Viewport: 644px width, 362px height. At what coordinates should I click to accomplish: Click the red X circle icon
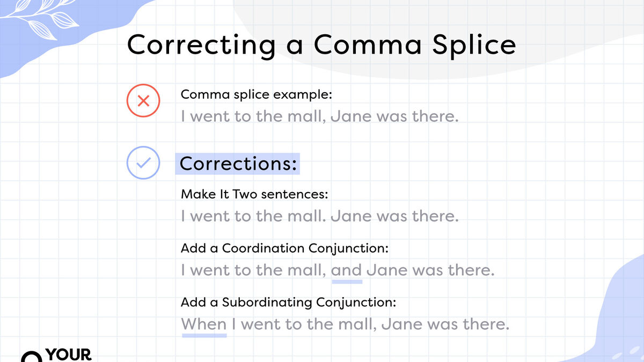point(143,100)
